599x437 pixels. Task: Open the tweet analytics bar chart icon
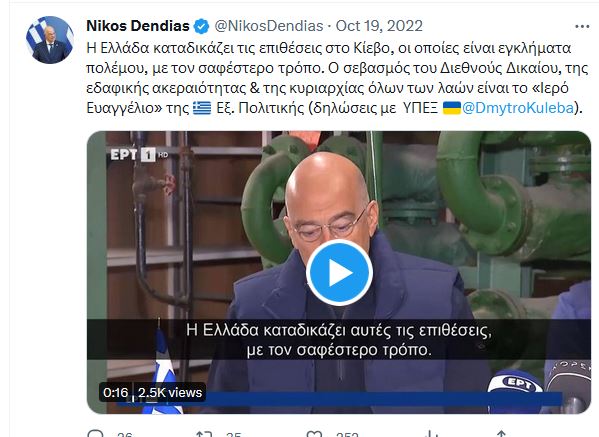(431, 434)
